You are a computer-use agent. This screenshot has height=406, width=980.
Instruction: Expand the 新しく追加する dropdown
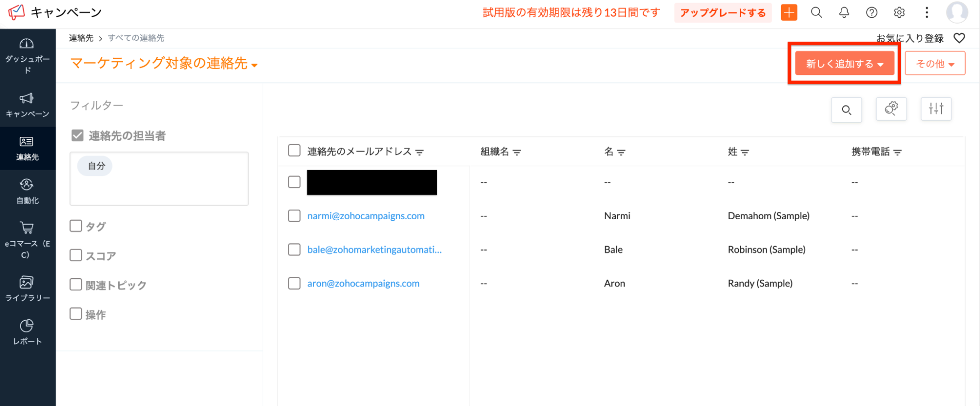point(844,64)
